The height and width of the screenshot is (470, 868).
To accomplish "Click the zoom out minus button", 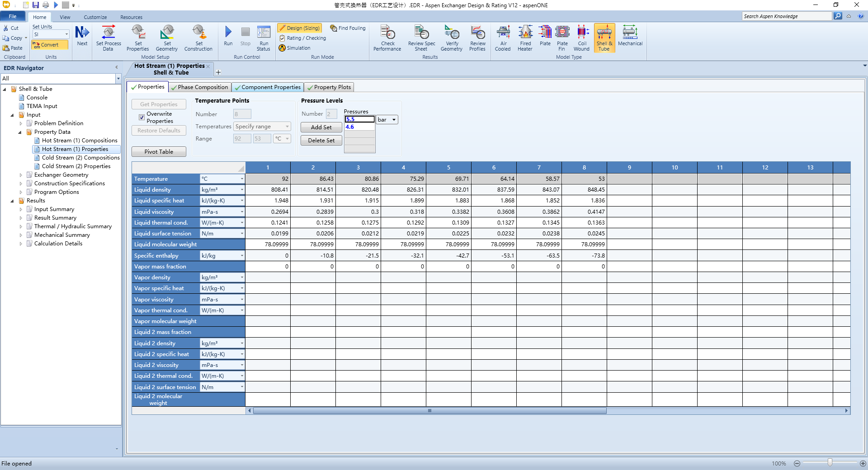I will (797, 463).
